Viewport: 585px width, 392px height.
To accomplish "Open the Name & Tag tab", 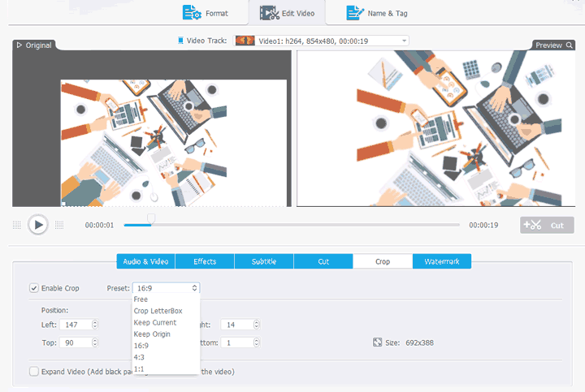I will pyautogui.click(x=377, y=13).
